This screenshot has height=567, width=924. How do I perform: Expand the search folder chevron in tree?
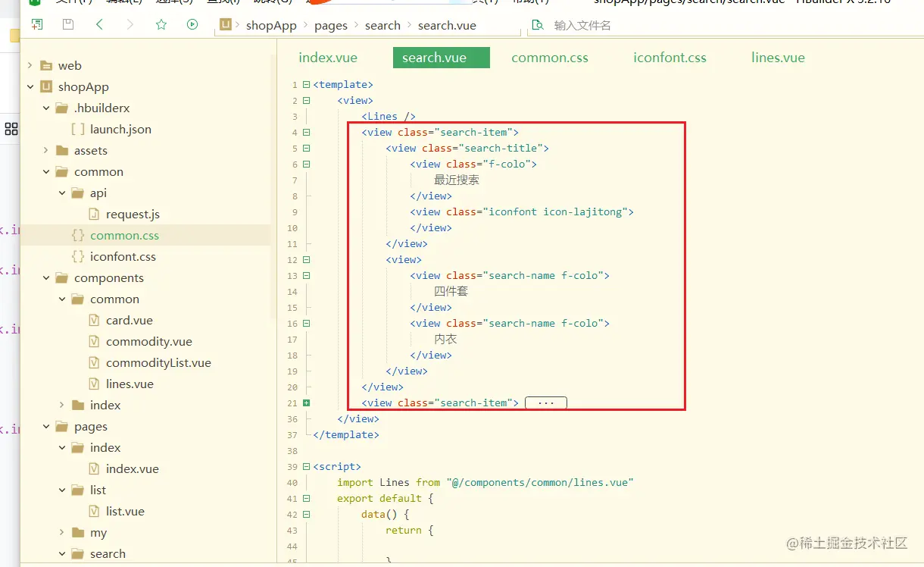[x=62, y=553]
